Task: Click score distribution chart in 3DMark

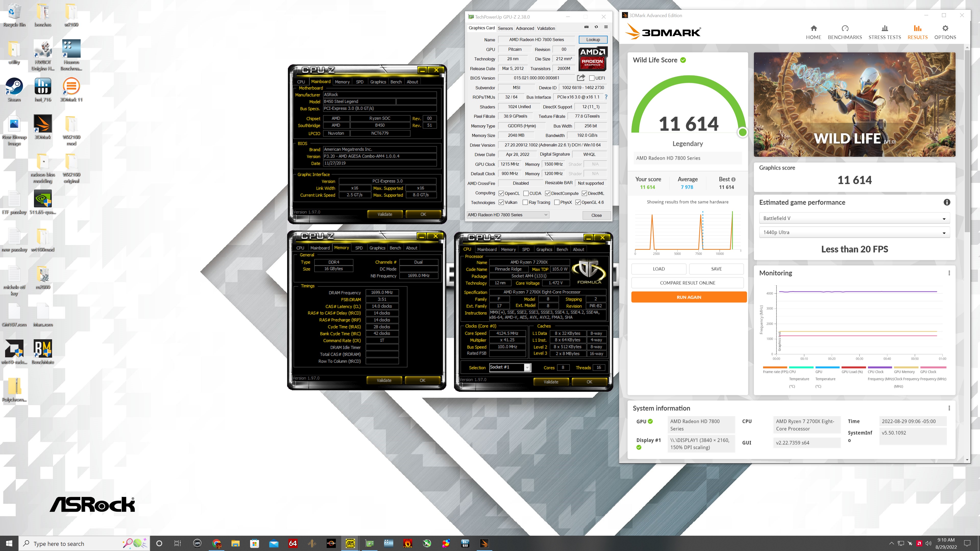Action: 688,233
